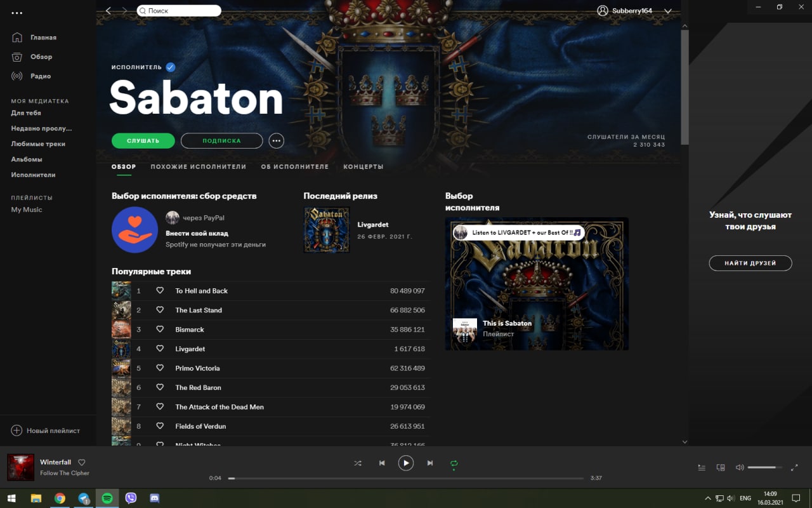Click Внести свой вклад link
812x508 pixels.
[197, 233]
